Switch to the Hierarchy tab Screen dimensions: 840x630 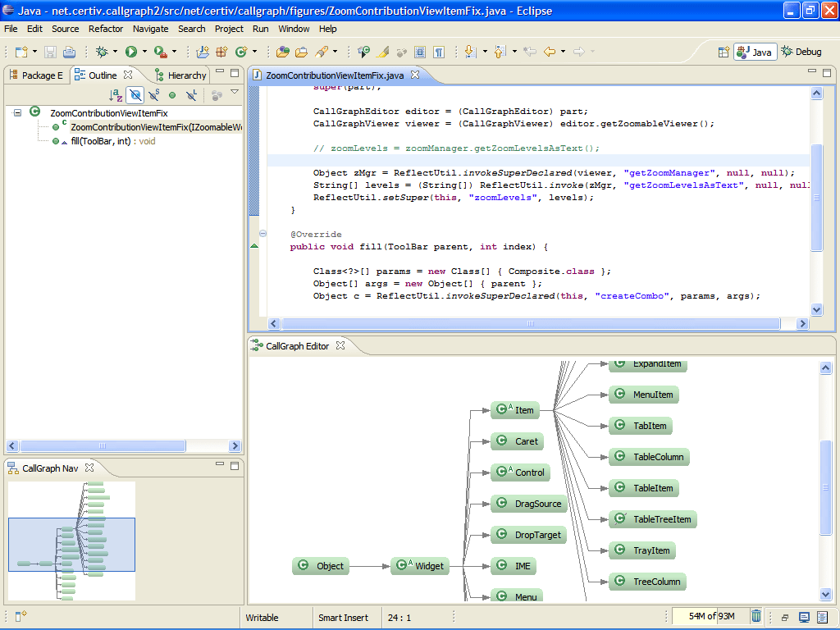[x=181, y=75]
